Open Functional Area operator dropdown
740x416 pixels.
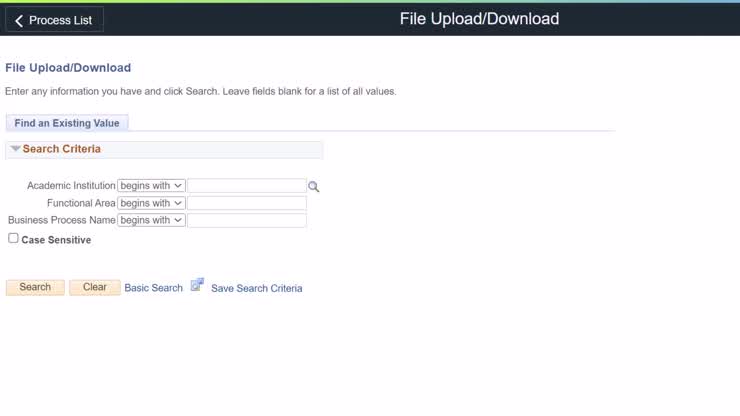pyautogui.click(x=151, y=203)
